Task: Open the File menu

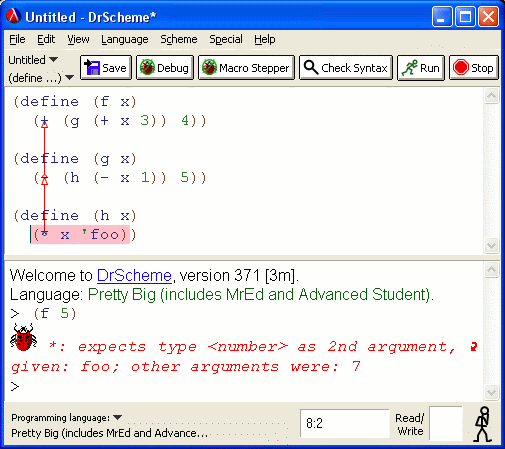Action: [17, 39]
